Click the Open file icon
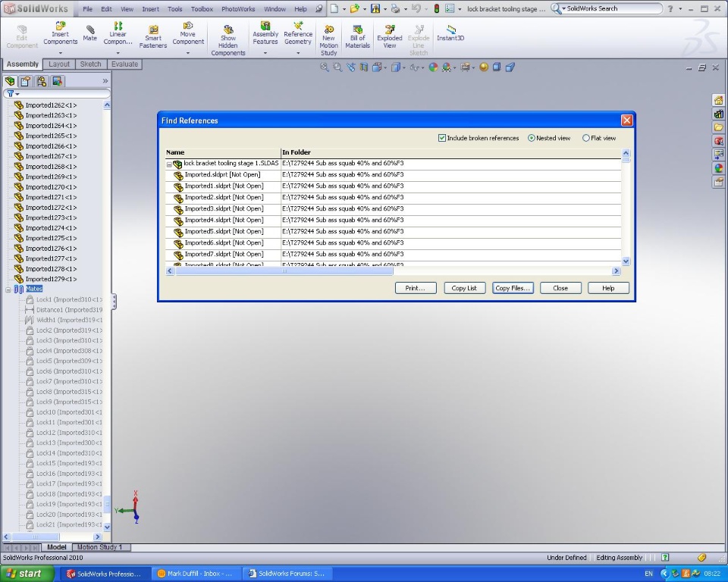The image size is (728, 582). 355,8
